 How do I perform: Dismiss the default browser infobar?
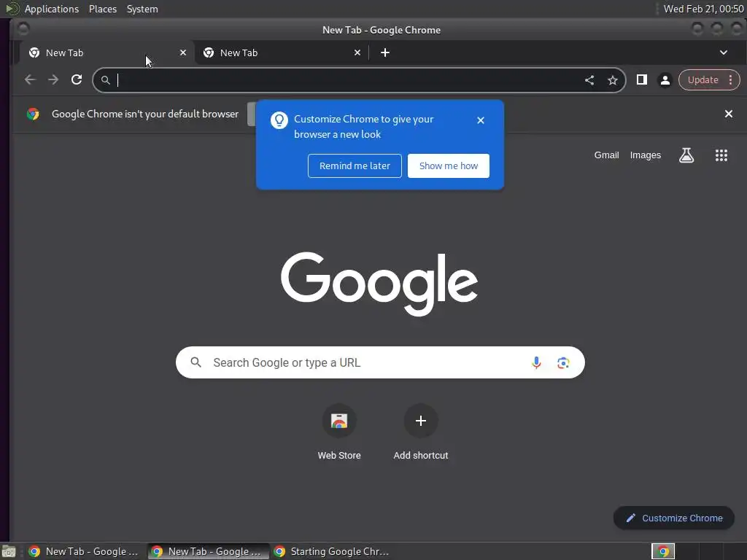(x=729, y=114)
